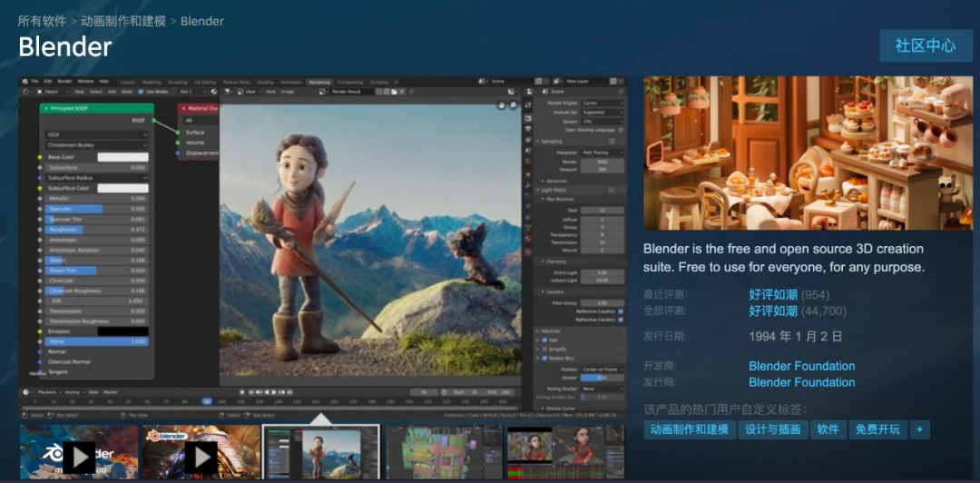
Task: Click the Shutter value slider
Action: coord(603,378)
